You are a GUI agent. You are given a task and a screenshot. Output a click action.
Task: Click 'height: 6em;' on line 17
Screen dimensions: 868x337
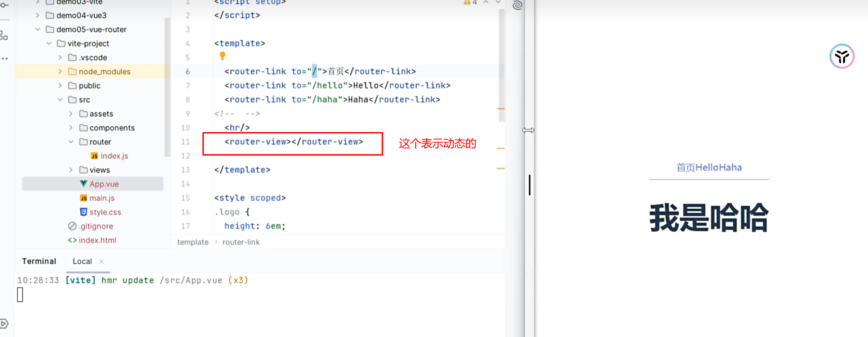tap(255, 226)
